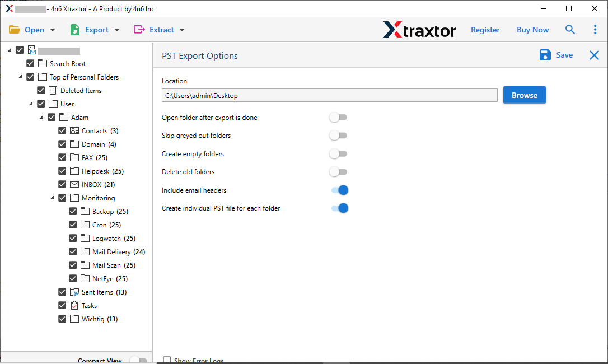This screenshot has width=608, height=364.
Task: Click the green Export file icon
Action: (x=75, y=30)
